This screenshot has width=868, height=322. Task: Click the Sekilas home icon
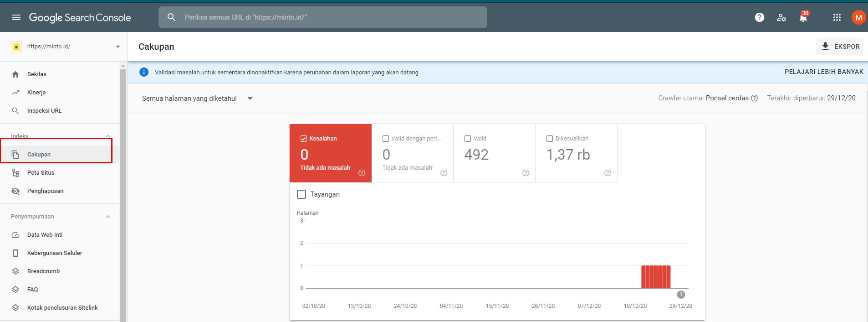point(15,74)
